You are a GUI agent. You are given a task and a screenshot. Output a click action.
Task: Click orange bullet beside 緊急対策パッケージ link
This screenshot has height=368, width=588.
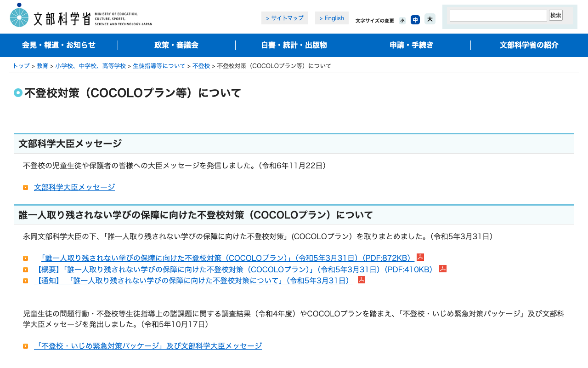(x=26, y=346)
